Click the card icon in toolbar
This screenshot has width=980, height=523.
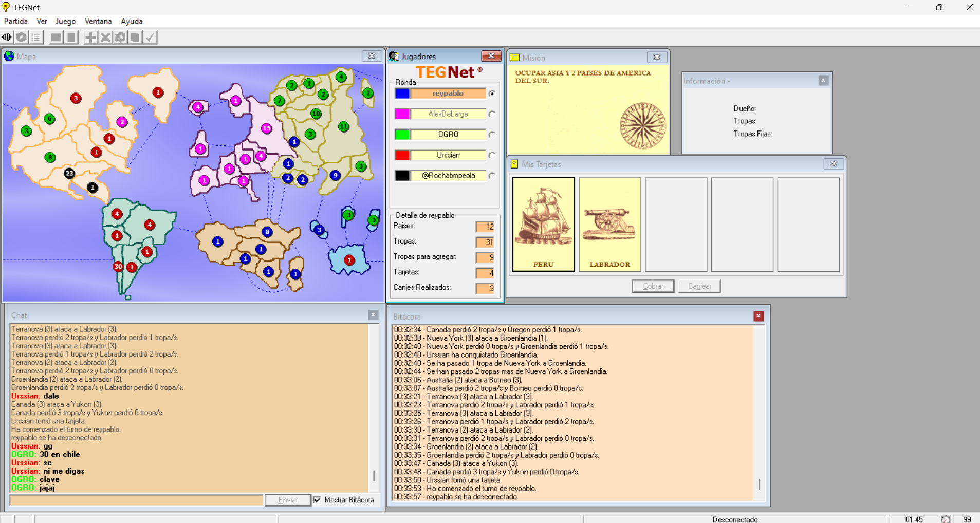(135, 38)
